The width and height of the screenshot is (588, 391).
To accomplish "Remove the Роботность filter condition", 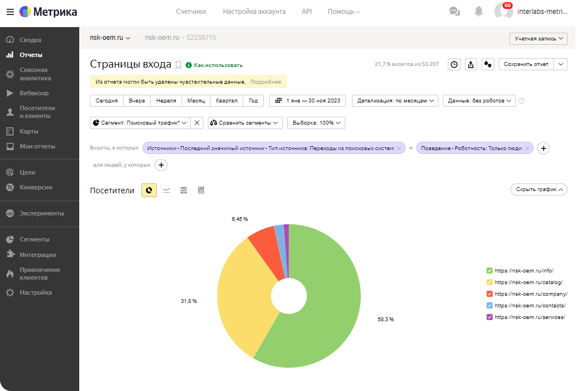I will 527,148.
